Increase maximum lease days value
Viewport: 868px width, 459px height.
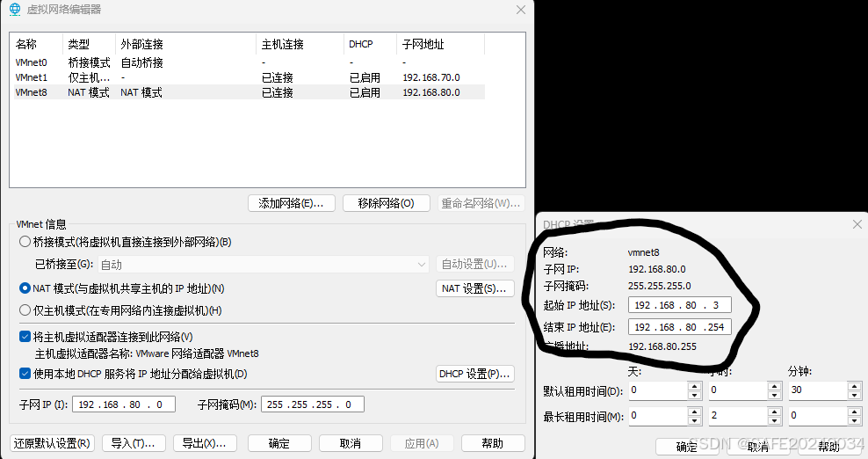pyautogui.click(x=695, y=412)
